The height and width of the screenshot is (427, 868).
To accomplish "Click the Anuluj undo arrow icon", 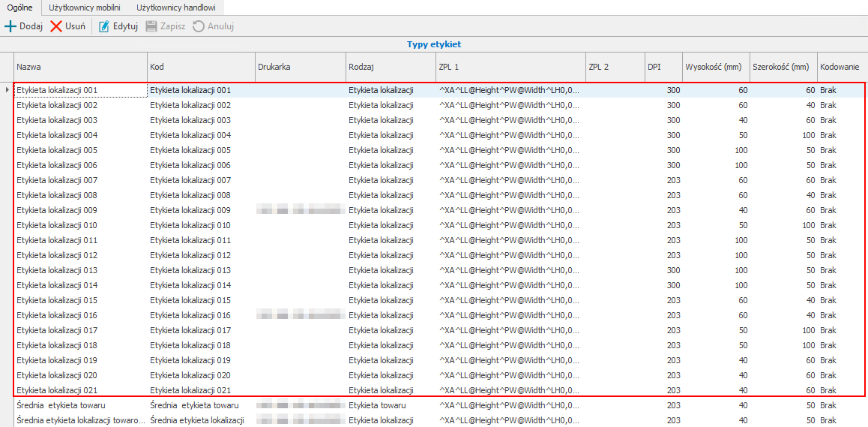I will [198, 26].
